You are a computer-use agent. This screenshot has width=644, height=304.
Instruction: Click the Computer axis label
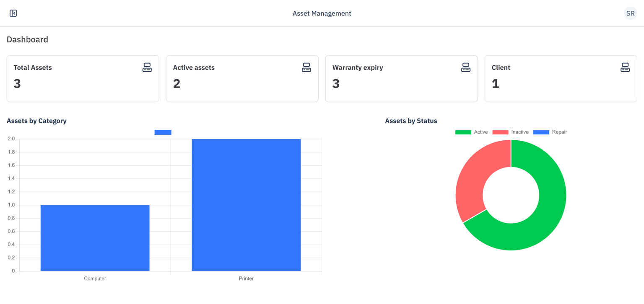click(95, 278)
